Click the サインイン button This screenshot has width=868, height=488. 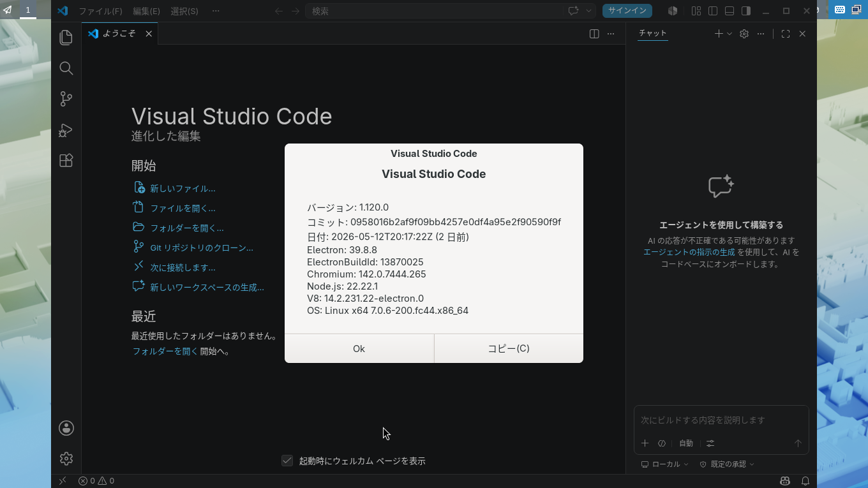click(x=627, y=11)
